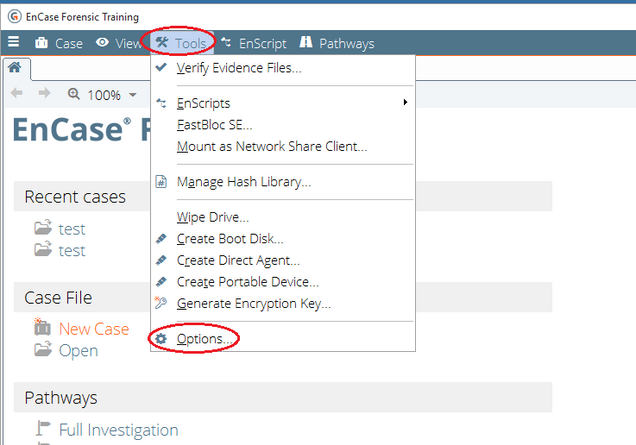The image size is (636, 445).
Task: Click the Manage Hash Library icon
Action: pyautogui.click(x=161, y=182)
